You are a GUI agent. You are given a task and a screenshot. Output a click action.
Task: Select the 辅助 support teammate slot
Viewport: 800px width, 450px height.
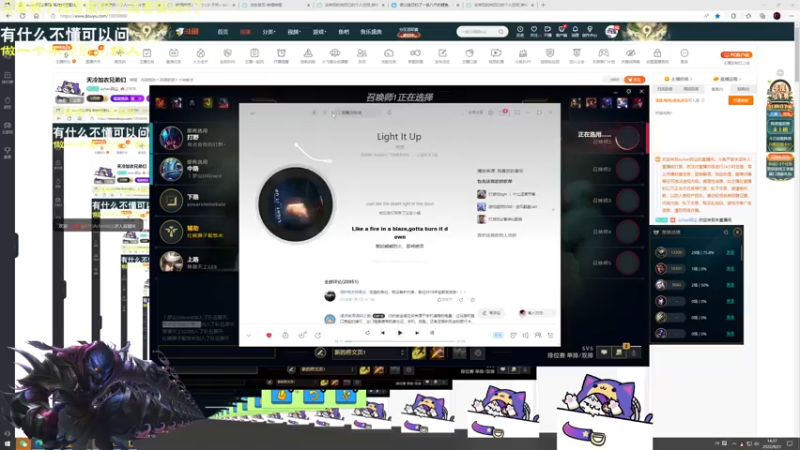coord(195,232)
